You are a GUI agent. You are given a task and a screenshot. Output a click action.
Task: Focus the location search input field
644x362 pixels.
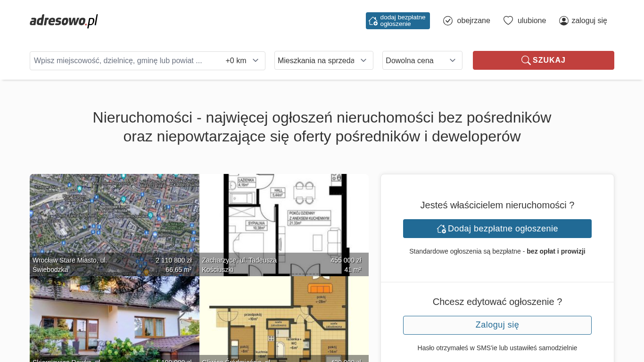point(125,61)
